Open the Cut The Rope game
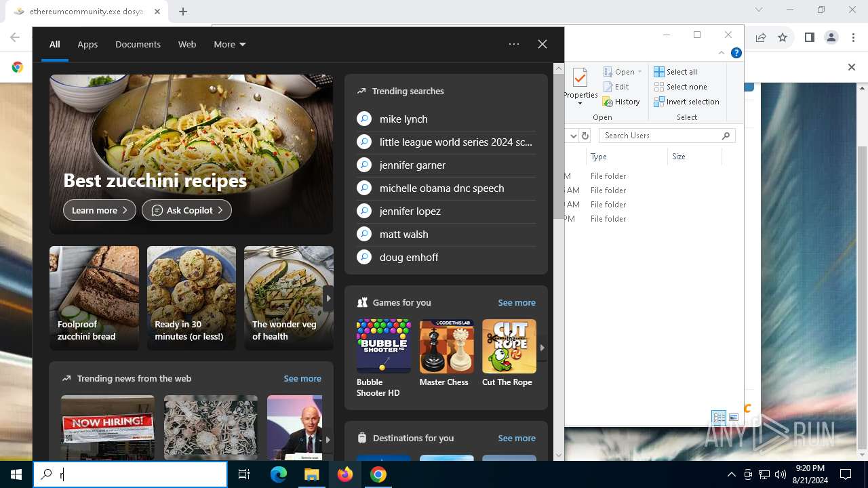 tap(509, 353)
